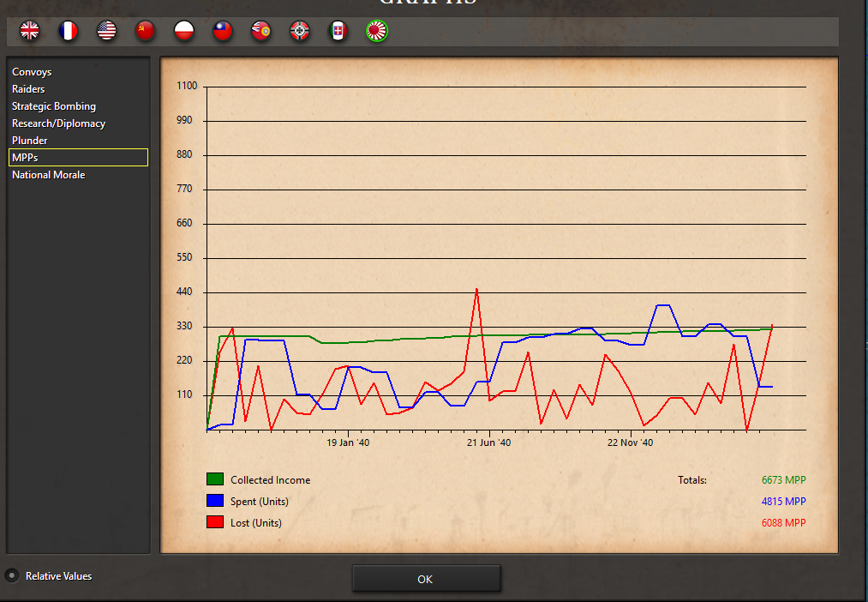Click the red line's highest peak near Jun '40
Viewport: 868px width, 602px height.
click(x=476, y=290)
